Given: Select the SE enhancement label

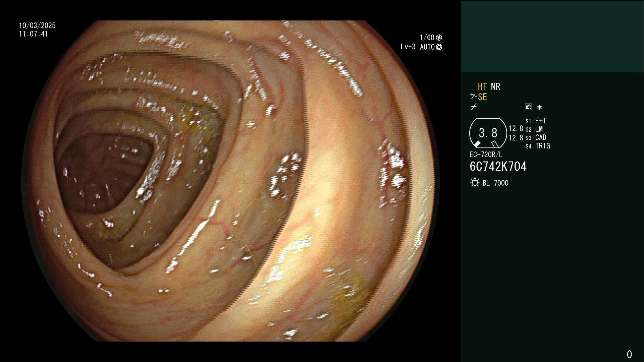Looking at the screenshot, I should tap(482, 97).
